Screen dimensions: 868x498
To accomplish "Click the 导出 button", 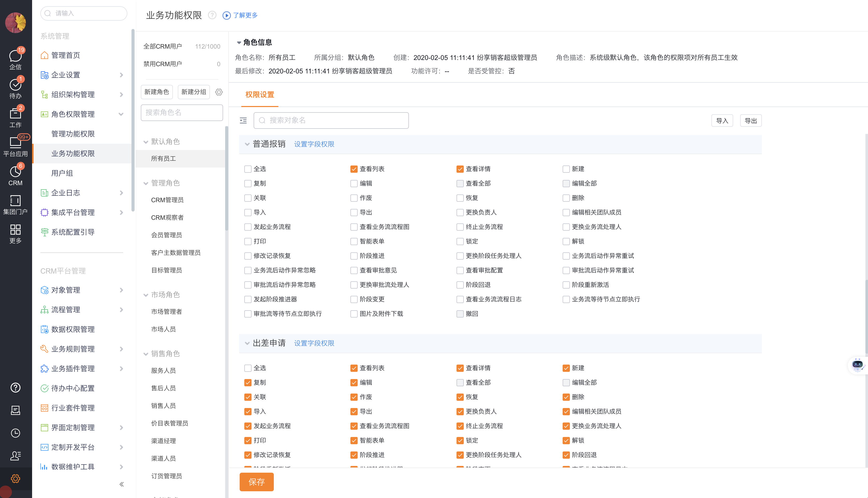I will [751, 121].
